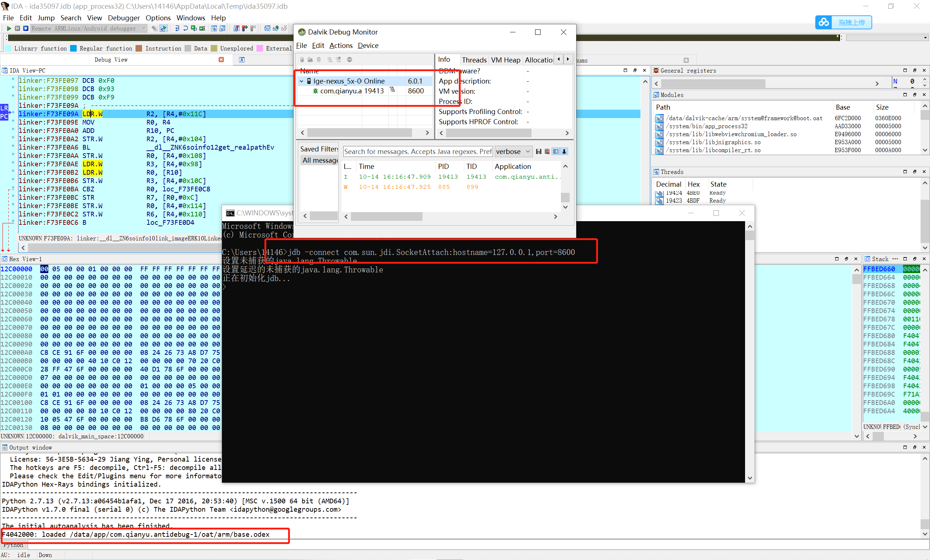This screenshot has height=560, width=930.
Task: Click the General registers horizontal scrollbar right arrow
Action: pyautogui.click(x=877, y=84)
